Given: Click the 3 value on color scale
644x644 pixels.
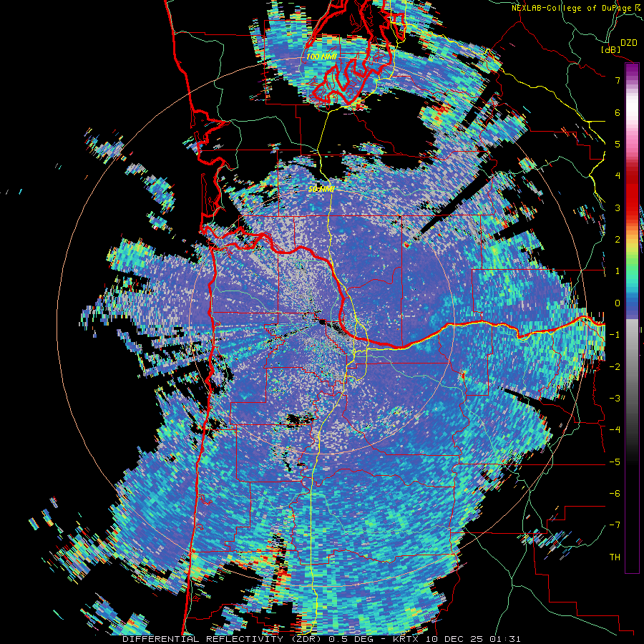Looking at the screenshot, I should (x=618, y=208).
